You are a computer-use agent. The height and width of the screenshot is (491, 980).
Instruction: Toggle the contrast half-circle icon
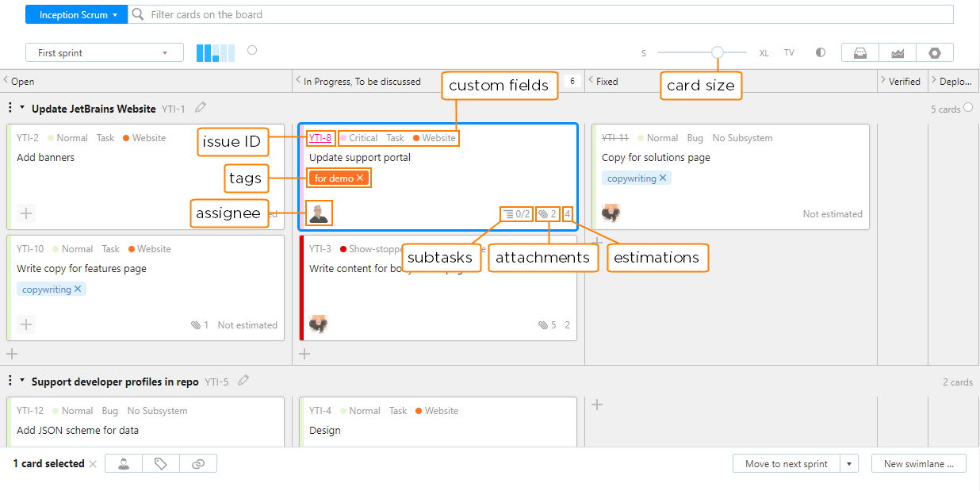821,52
